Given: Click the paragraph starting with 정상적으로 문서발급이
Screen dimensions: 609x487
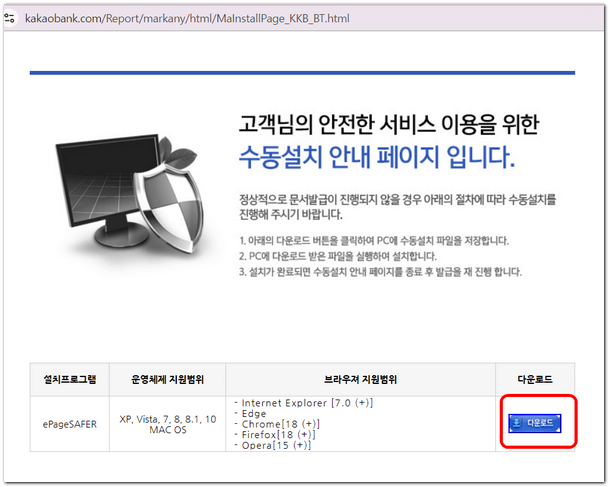Looking at the screenshot, I should (x=397, y=207).
